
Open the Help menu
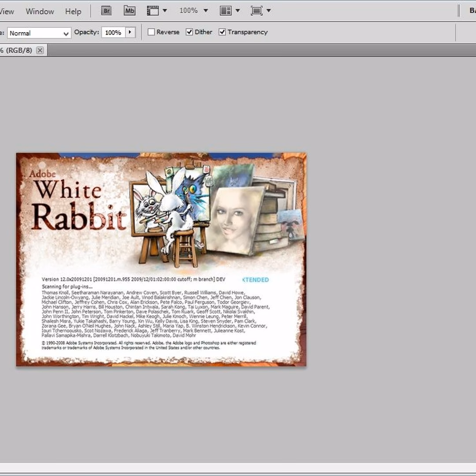pyautogui.click(x=73, y=11)
